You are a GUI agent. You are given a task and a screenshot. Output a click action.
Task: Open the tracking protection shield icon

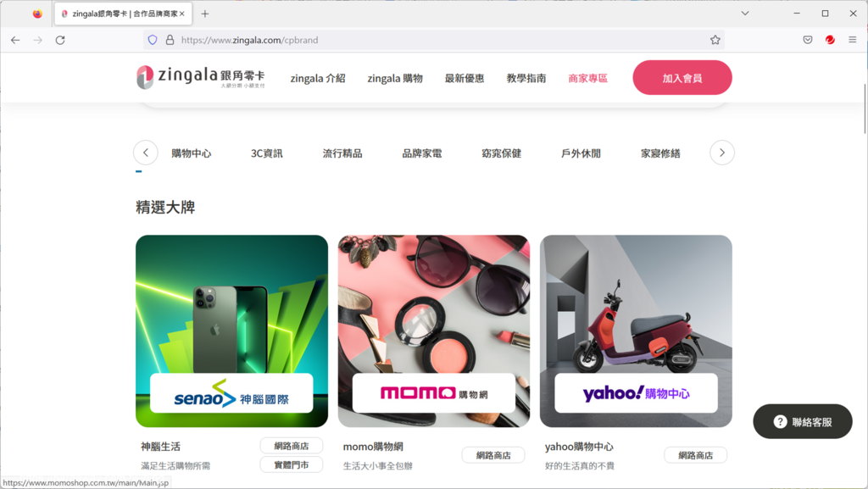(153, 40)
